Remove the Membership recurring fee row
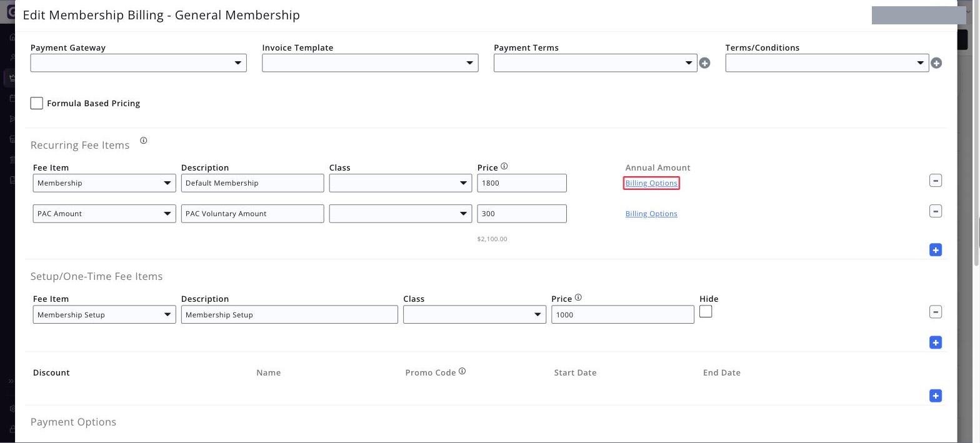 pyautogui.click(x=936, y=181)
